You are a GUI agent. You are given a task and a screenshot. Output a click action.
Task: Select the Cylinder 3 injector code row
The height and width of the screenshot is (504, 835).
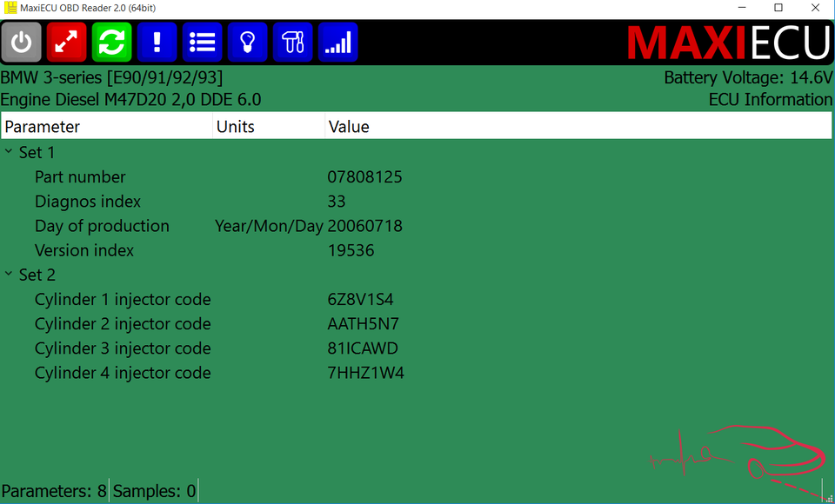[417, 348]
